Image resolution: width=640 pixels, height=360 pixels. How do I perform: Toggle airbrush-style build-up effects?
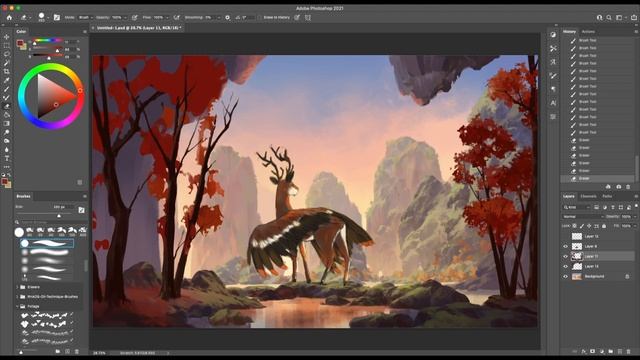pyautogui.click(x=176, y=18)
